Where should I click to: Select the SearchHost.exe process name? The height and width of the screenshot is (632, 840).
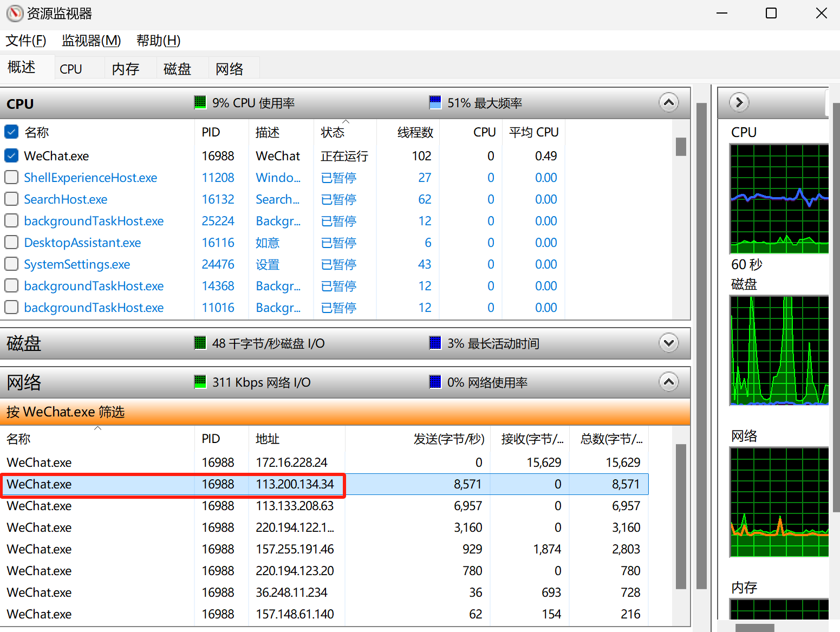pos(66,199)
